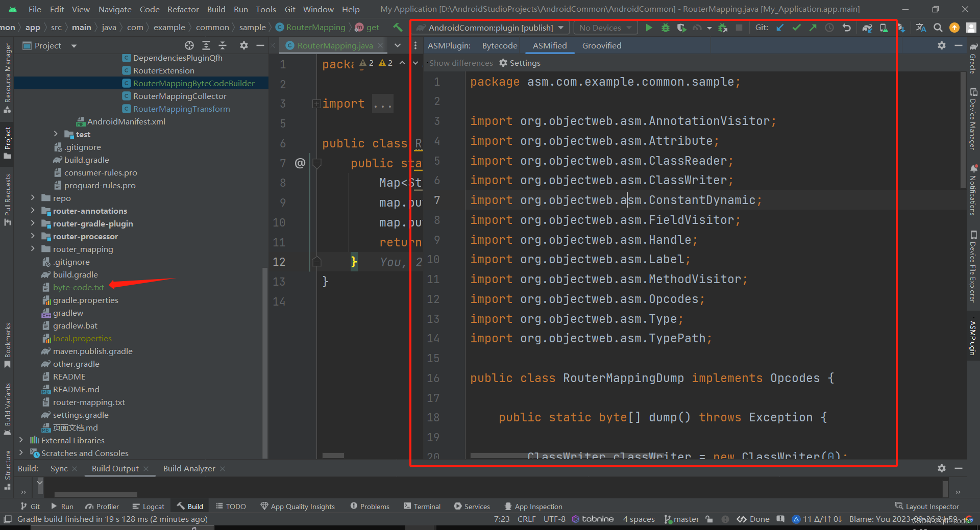Expand Scratches and Consoles node
The image size is (980, 530).
(x=21, y=453)
